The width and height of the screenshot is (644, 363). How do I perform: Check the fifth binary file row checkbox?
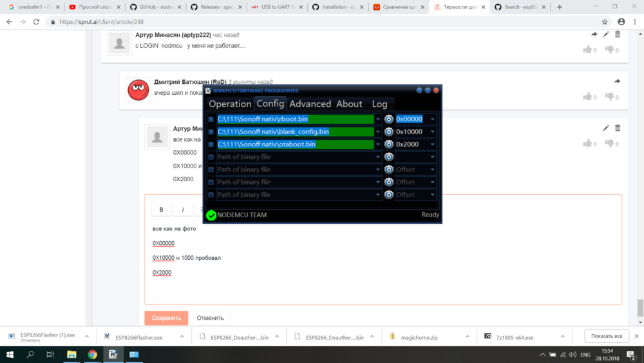211,170
